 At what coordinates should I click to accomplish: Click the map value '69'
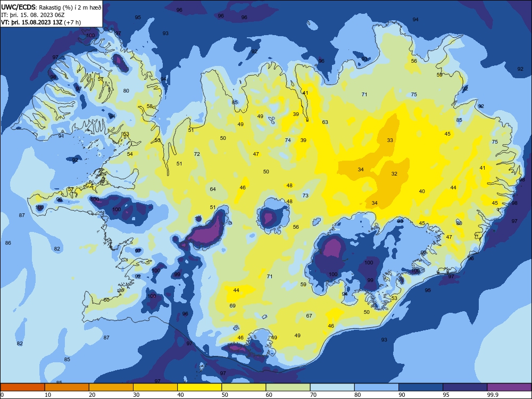coord(232,306)
